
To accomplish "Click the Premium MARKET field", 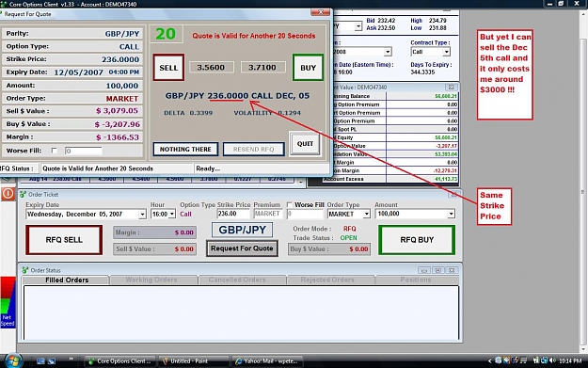I will tap(268, 214).
